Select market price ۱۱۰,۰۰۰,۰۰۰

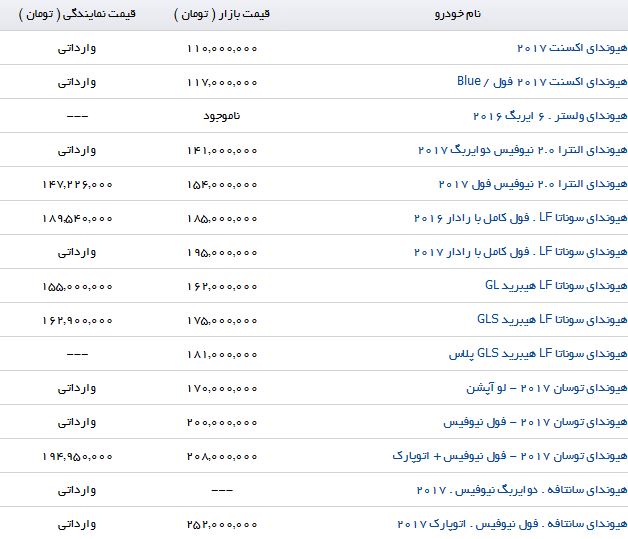click(x=222, y=48)
